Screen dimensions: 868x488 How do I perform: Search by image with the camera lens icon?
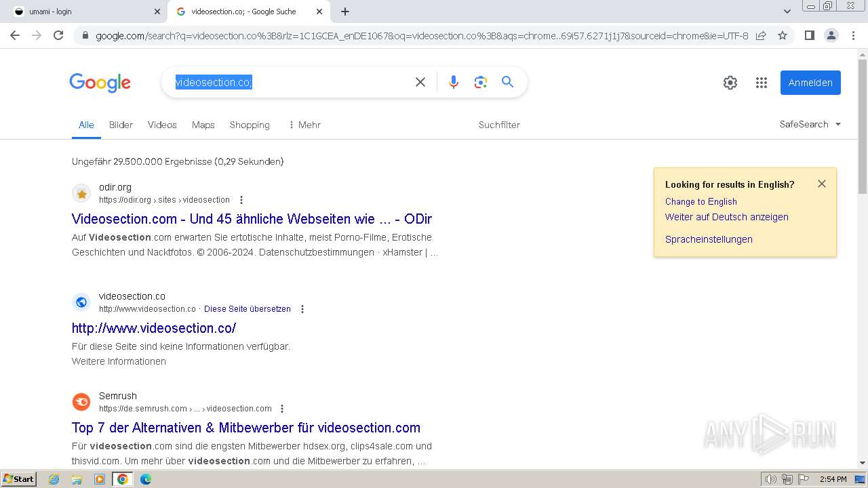coord(481,82)
